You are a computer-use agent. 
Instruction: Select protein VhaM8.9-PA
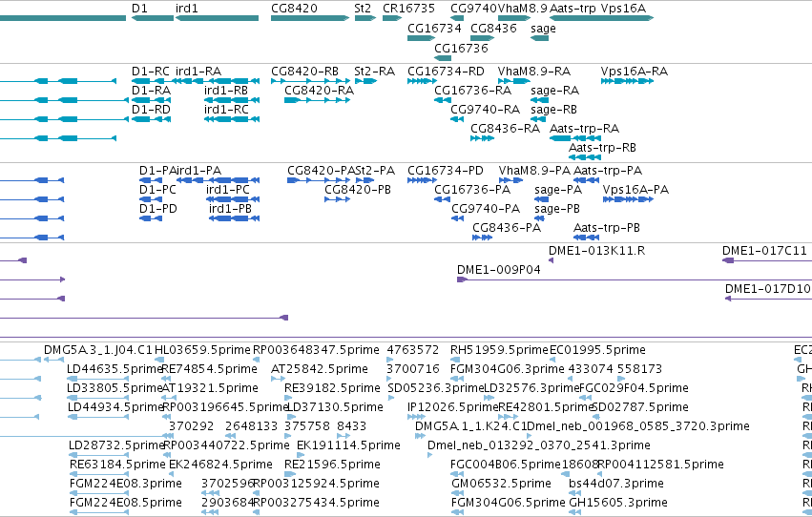click(x=534, y=170)
